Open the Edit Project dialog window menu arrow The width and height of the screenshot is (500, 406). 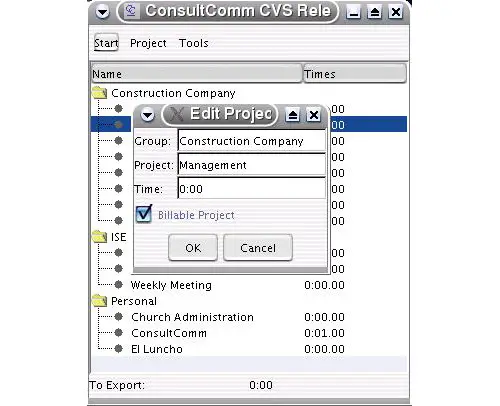(147, 115)
